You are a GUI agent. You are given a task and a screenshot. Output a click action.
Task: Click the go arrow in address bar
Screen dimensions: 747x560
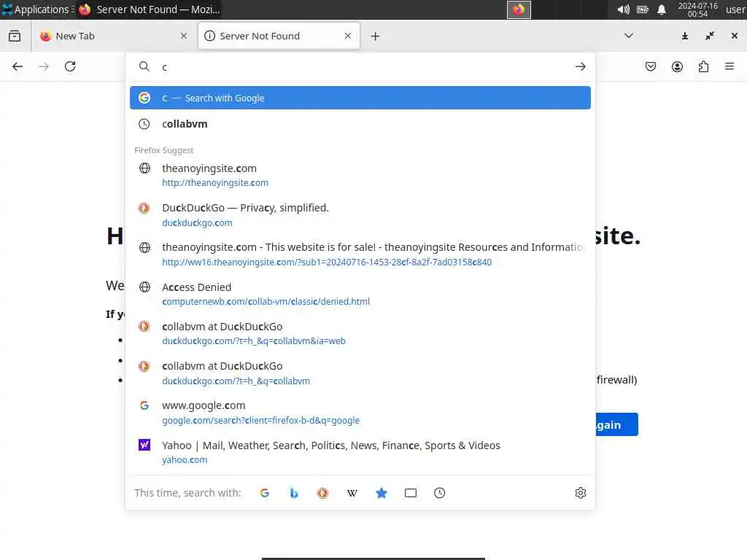(x=580, y=66)
